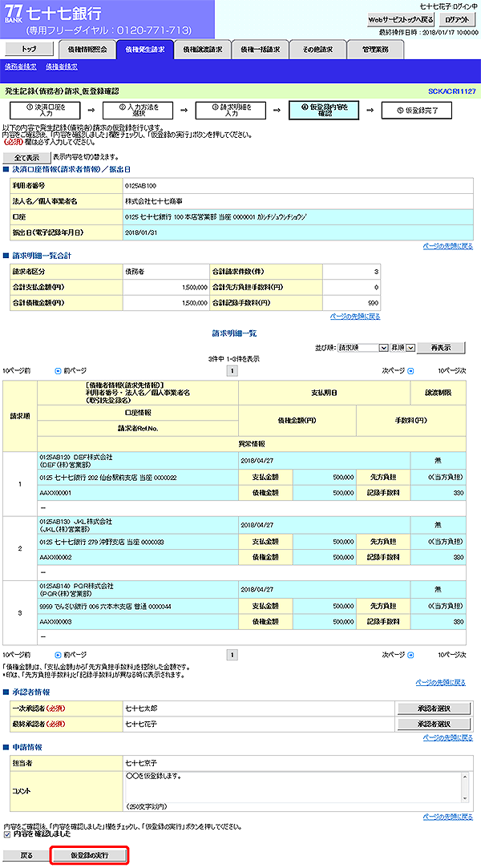This screenshot has width=481, height=868.
Task: Open the 並び順 請求順 dropdown
Action: tap(362, 348)
